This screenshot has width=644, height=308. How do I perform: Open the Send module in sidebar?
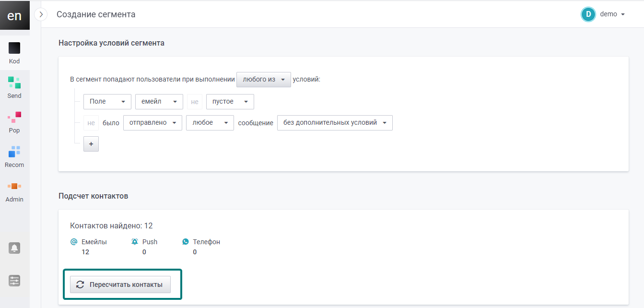click(14, 87)
